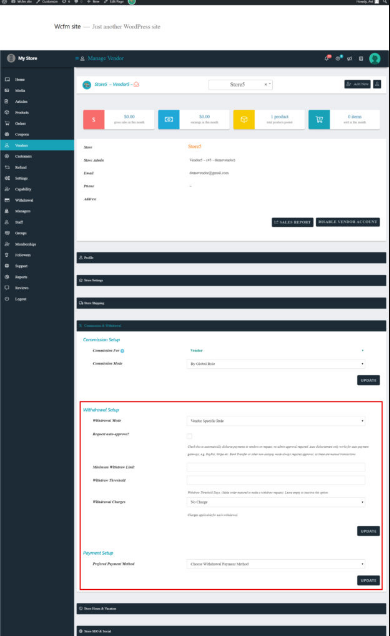Open Orders in the sidebar
This screenshot has height=636, width=390.
[20, 123]
